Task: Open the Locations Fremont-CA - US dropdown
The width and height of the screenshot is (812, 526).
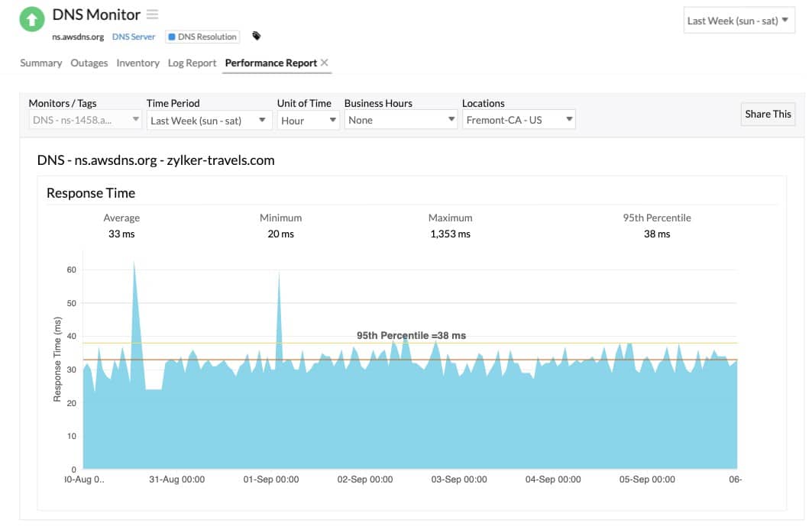Action: pos(519,120)
